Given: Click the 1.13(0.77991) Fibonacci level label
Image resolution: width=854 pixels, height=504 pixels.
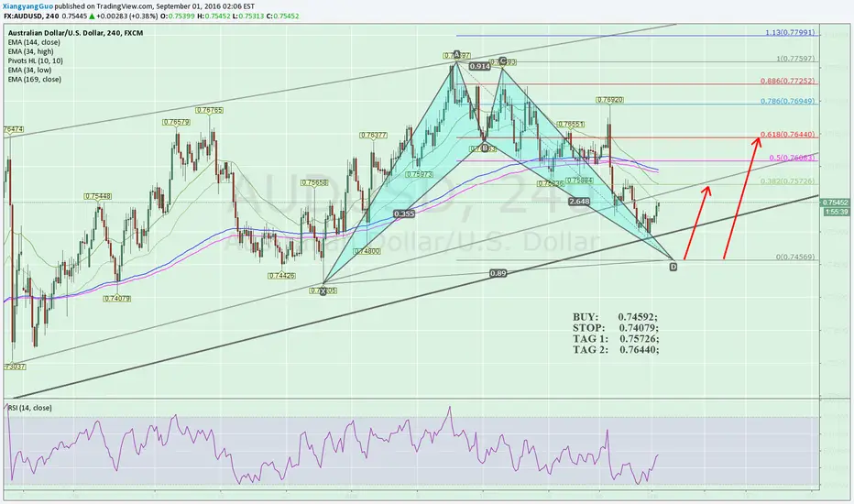Looking at the screenshot, I should click(x=790, y=33).
